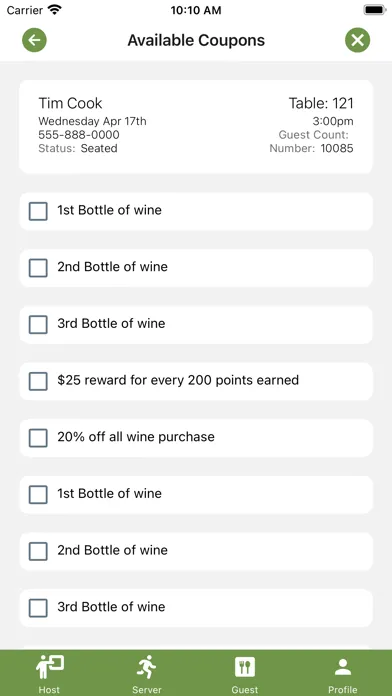Enable the $25 reward coupon checkbox

(x=38, y=381)
